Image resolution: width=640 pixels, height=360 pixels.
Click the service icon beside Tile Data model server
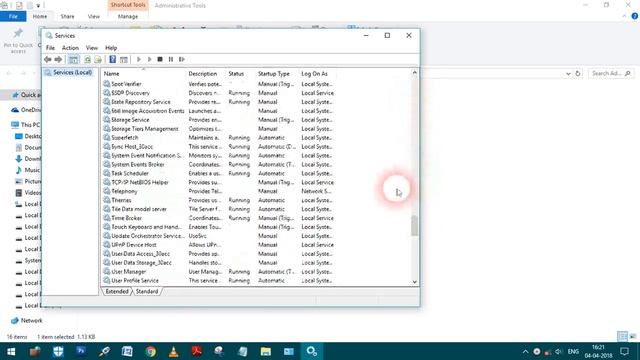(x=107, y=209)
